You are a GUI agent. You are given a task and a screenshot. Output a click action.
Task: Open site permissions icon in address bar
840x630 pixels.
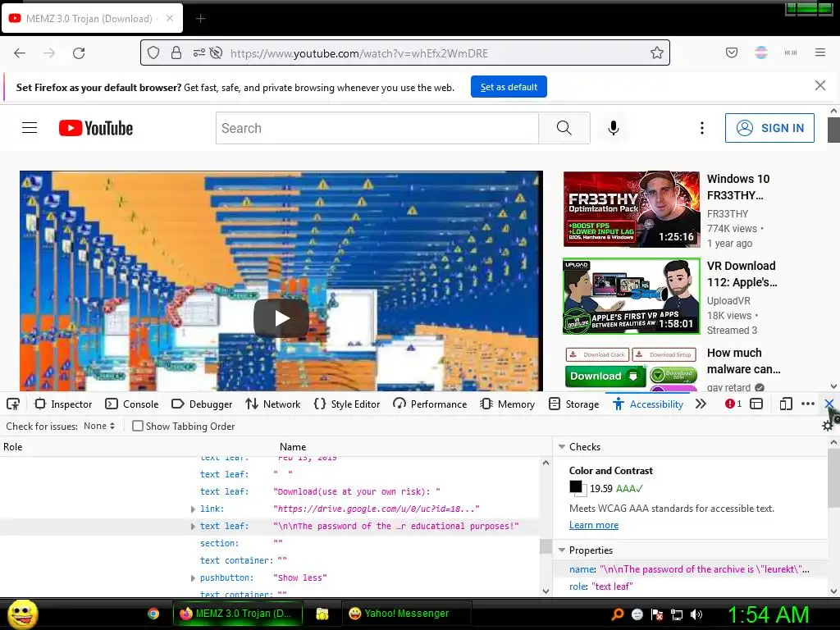(199, 52)
